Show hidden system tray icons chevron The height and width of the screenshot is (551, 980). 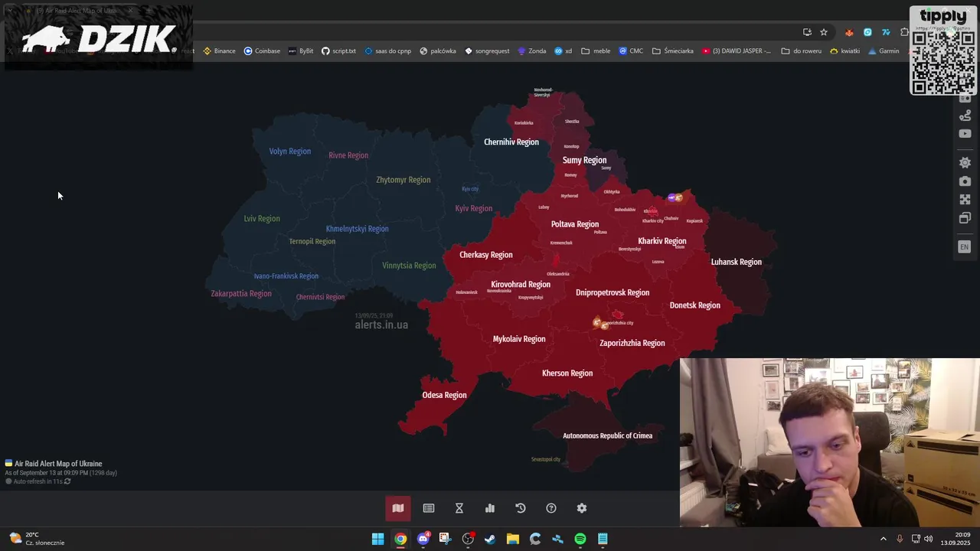pyautogui.click(x=883, y=539)
